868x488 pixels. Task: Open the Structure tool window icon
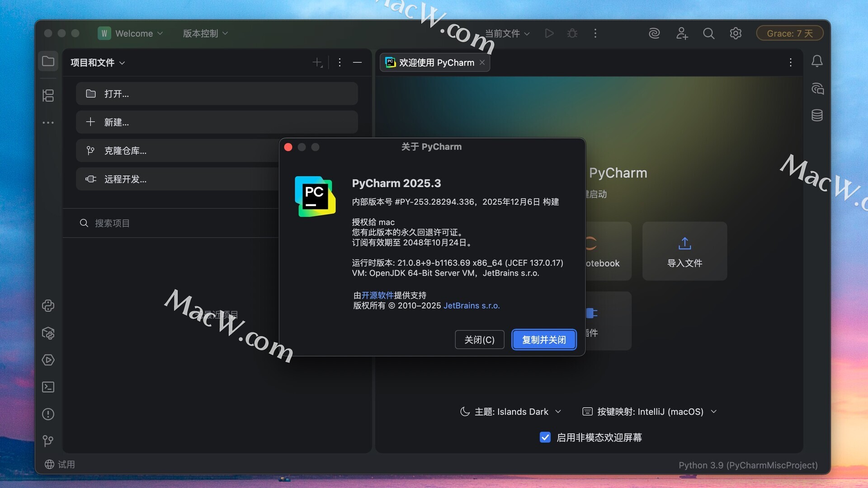point(48,95)
